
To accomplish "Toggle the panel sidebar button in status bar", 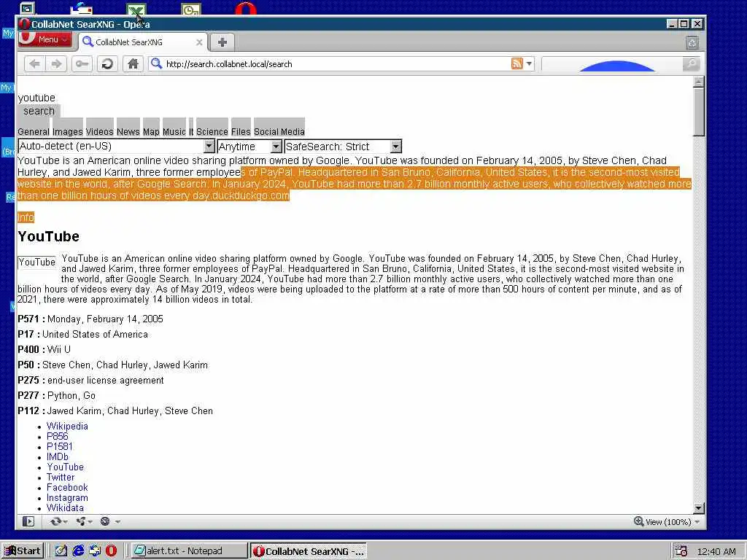I will click(28, 521).
